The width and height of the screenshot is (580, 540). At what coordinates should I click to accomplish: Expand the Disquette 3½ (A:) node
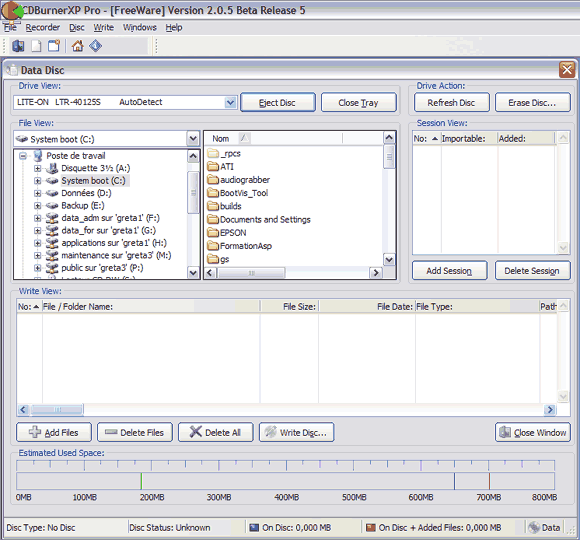pyautogui.click(x=37, y=168)
